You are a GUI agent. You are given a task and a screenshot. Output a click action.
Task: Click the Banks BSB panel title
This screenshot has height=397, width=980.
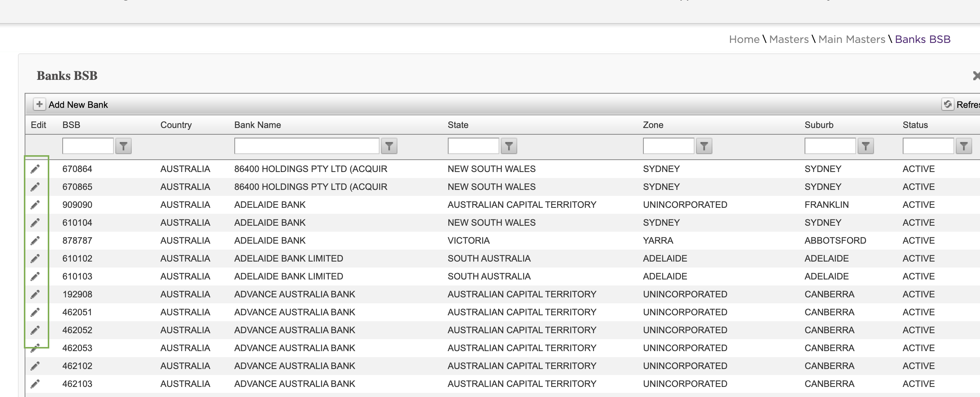pyautogui.click(x=67, y=76)
